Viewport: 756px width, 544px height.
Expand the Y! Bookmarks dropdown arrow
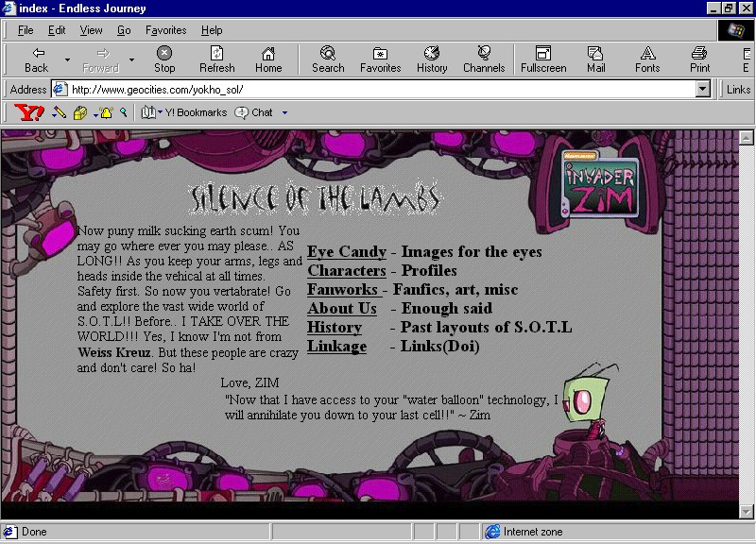(x=160, y=112)
